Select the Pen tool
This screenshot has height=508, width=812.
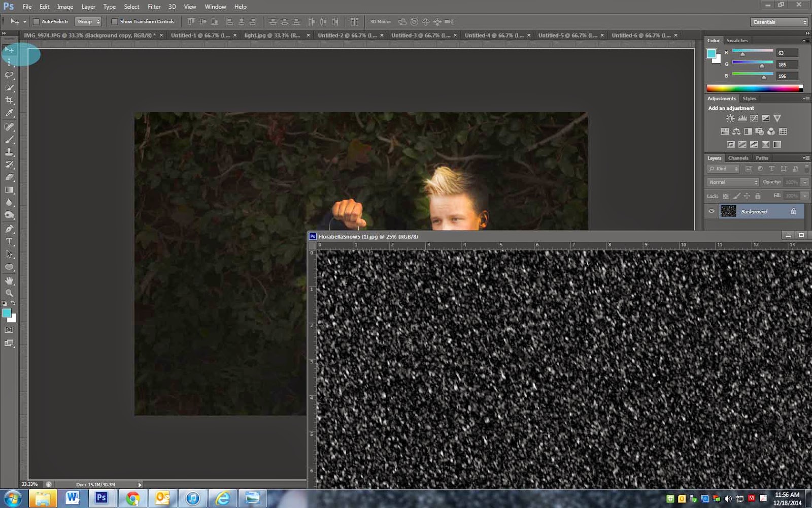pos(9,229)
